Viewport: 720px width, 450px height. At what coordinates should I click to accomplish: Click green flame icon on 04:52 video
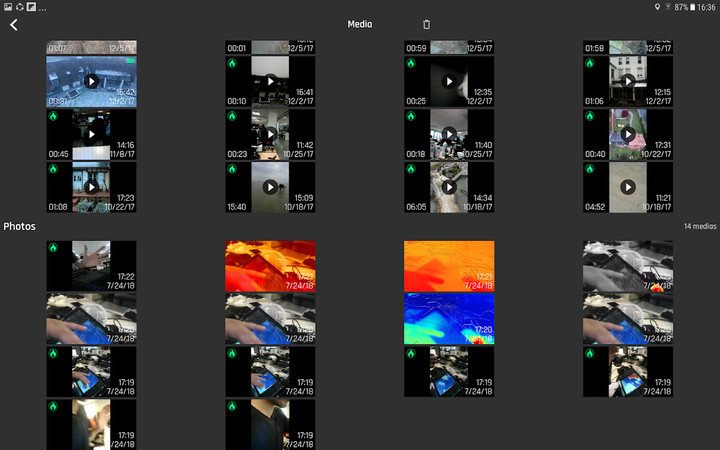pos(590,169)
